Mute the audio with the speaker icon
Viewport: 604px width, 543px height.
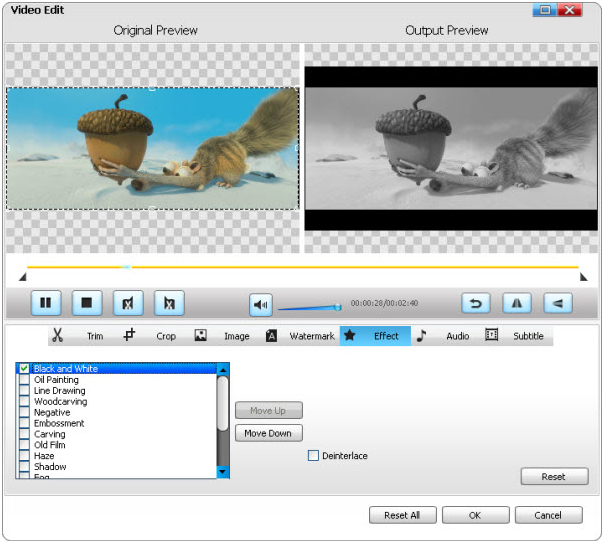click(x=261, y=305)
